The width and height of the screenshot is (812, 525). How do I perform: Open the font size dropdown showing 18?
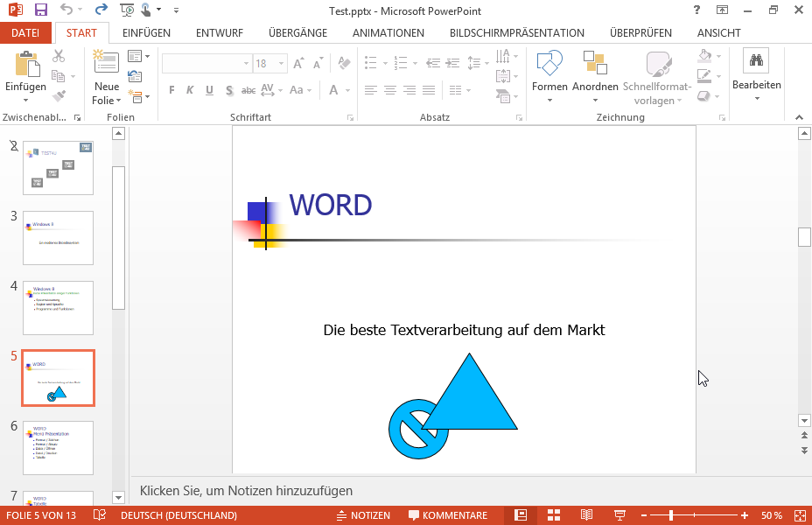pos(281,64)
